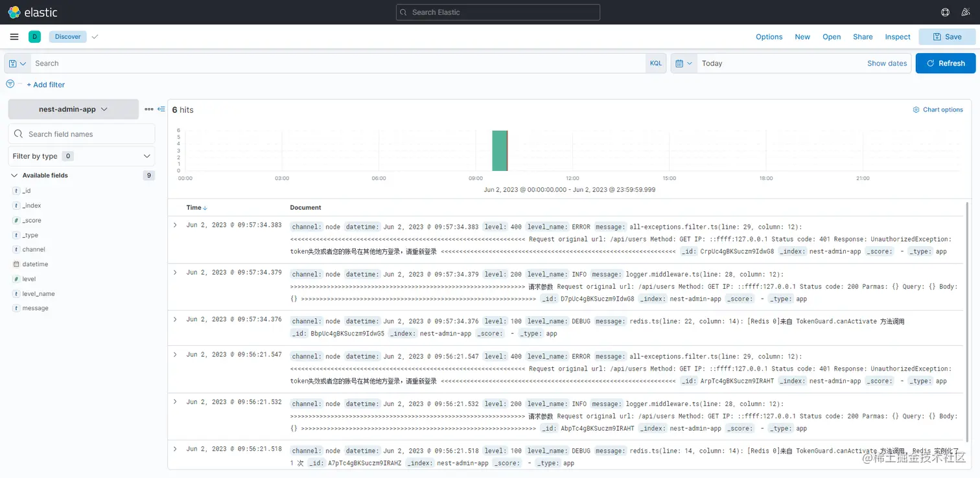Click the Available fields count badge 9
Viewport: 980px width, 478px height.
[149, 176]
